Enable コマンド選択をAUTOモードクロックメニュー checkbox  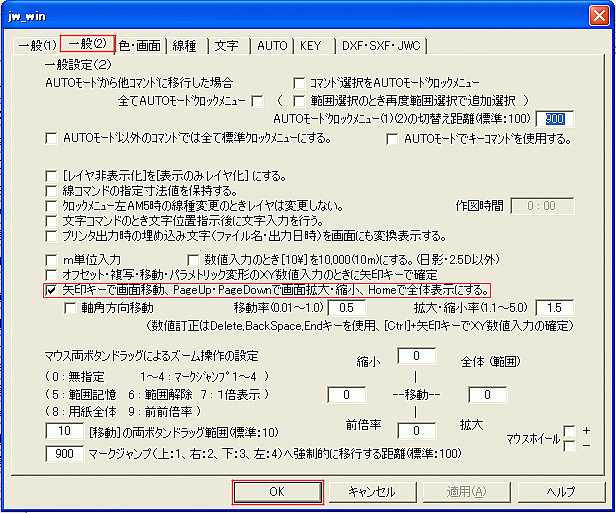click(299, 83)
